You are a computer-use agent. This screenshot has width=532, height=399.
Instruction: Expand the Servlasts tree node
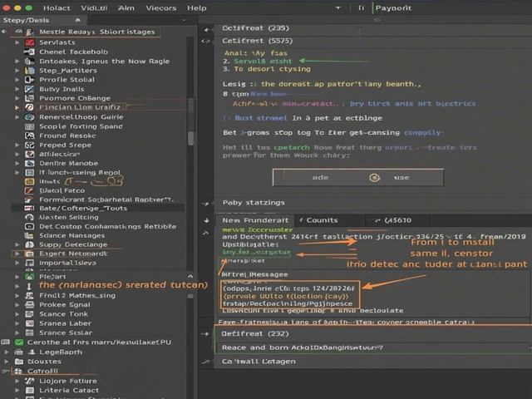click(x=17, y=42)
